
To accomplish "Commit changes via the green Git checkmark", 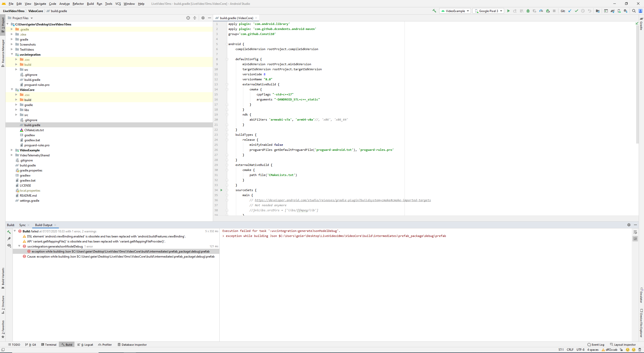I will click(576, 11).
